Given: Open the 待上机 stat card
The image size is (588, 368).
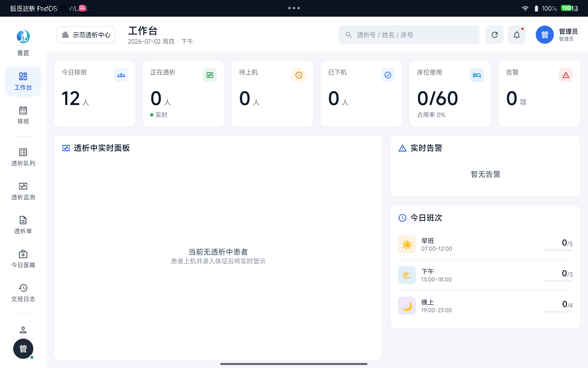Looking at the screenshot, I should (272, 93).
